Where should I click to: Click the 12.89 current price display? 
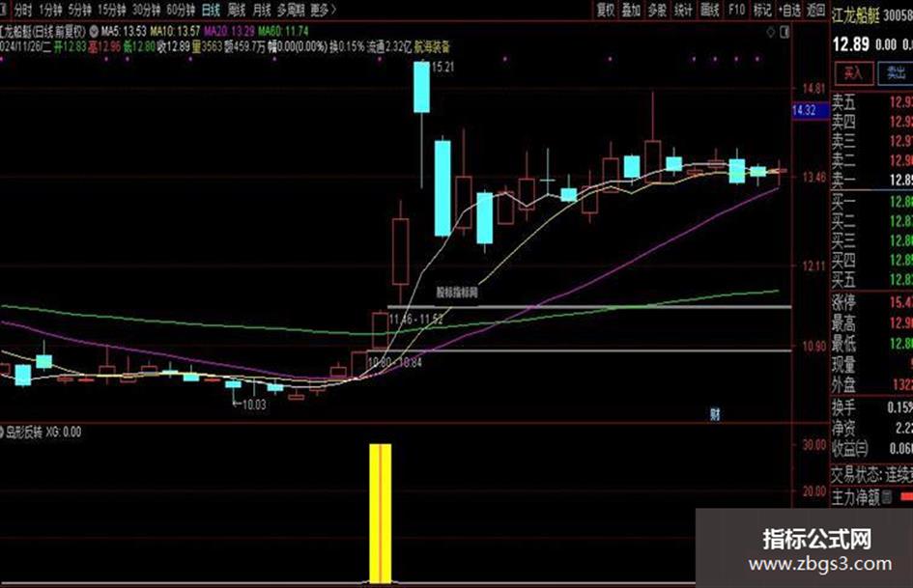coord(851,44)
